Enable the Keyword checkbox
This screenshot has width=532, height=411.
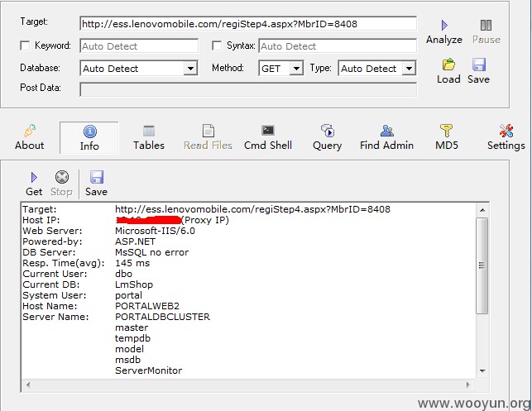[x=25, y=45]
